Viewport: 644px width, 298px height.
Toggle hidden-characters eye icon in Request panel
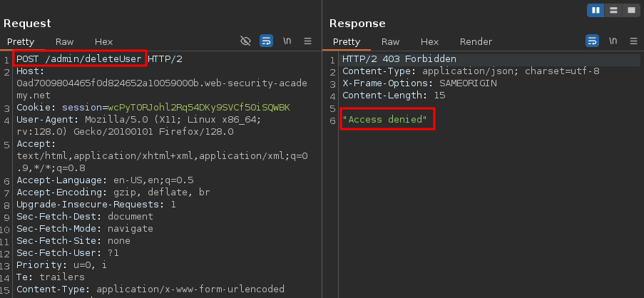click(x=245, y=41)
